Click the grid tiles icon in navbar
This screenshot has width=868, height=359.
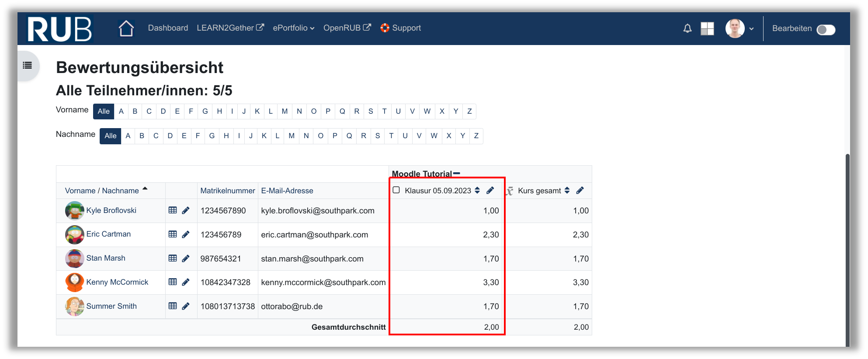pos(707,28)
